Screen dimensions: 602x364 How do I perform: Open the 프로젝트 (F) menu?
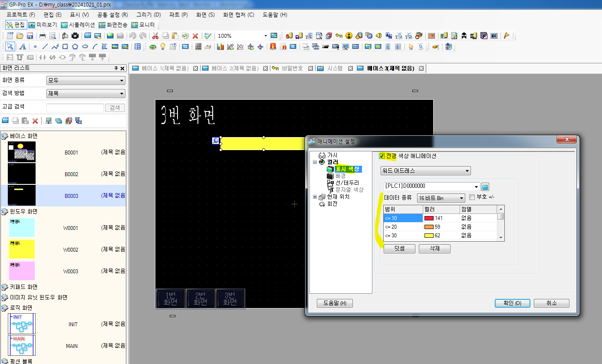coord(21,15)
